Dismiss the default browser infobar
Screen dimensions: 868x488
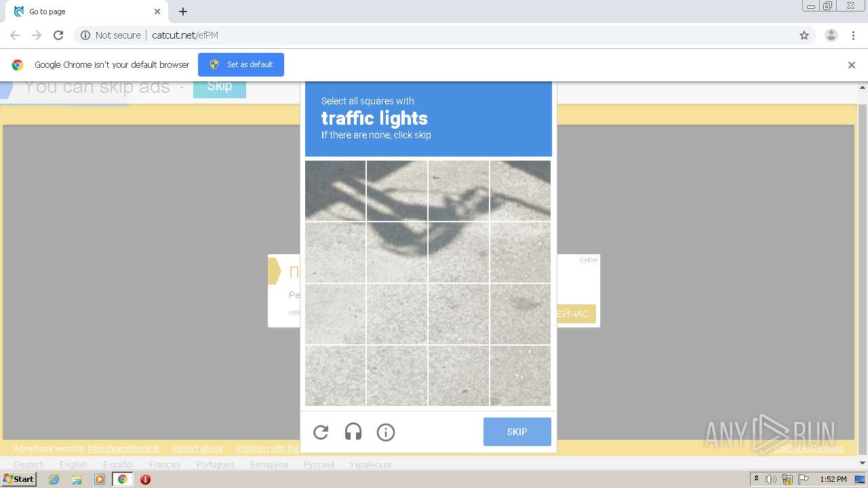852,65
